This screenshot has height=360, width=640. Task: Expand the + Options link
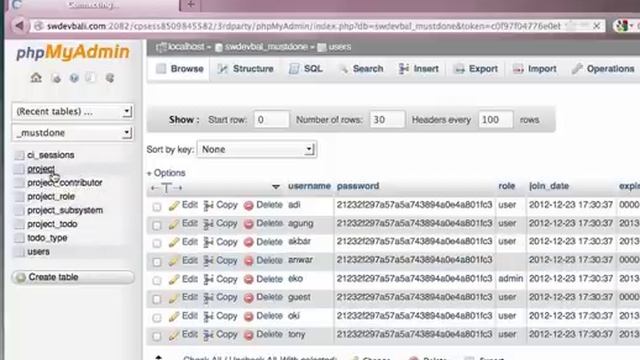[x=166, y=173]
